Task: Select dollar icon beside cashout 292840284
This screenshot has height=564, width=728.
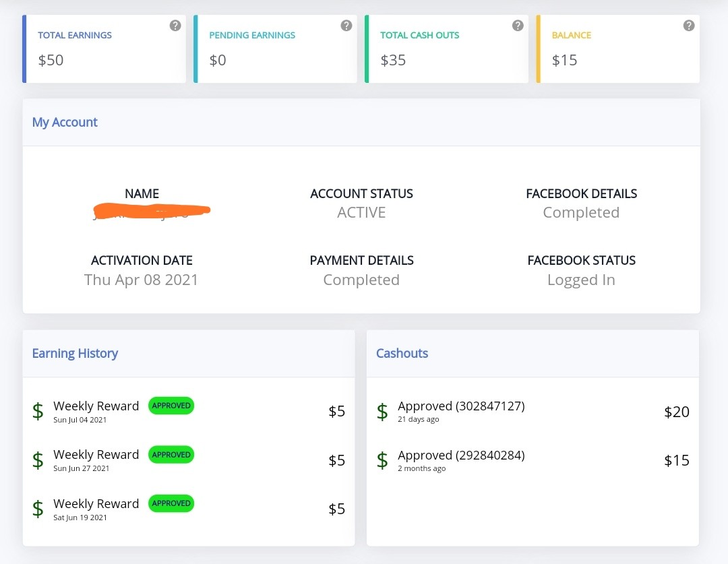Action: [382, 460]
